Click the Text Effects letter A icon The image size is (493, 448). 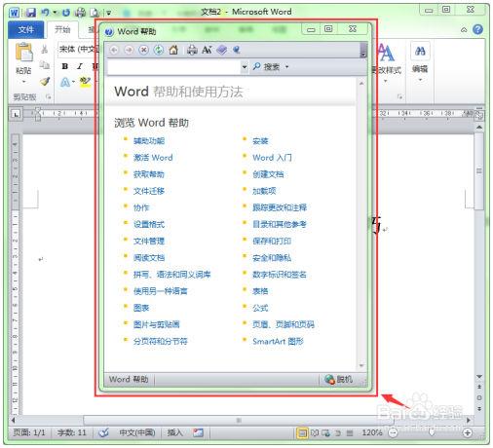click(65, 82)
